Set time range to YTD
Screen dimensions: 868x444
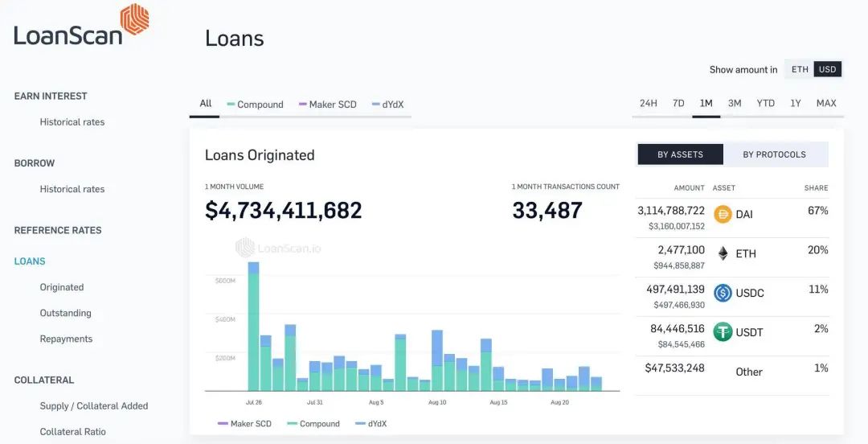pyautogui.click(x=765, y=103)
